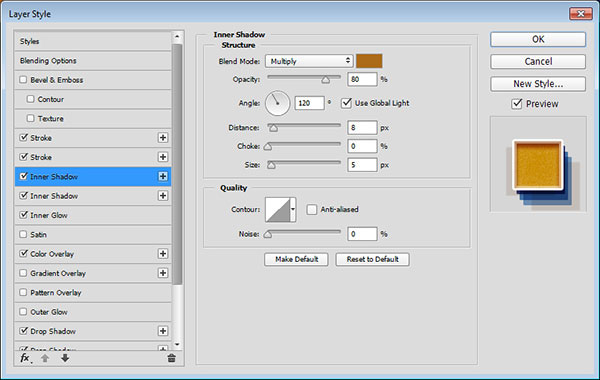This screenshot has height=380, width=600.
Task: Click effects list scrollbar down arrow
Action: (177, 344)
